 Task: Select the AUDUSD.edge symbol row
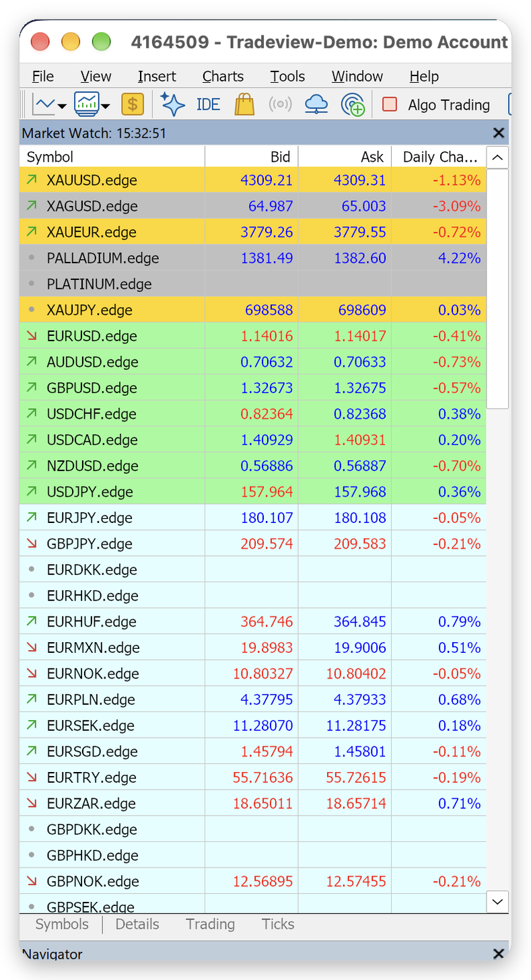tap(253, 362)
